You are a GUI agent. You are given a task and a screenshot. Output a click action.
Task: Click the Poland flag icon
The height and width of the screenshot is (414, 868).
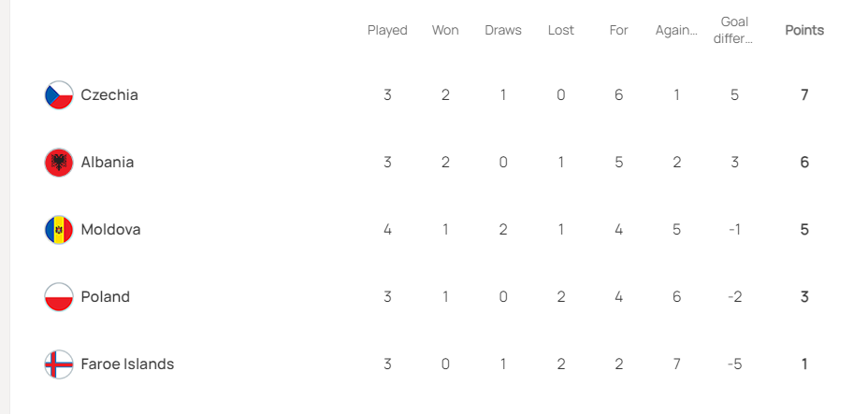click(x=59, y=297)
